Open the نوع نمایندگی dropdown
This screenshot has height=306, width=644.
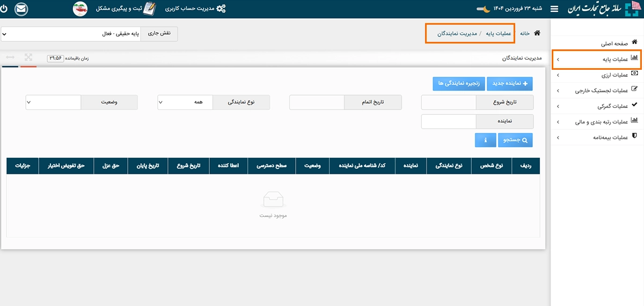click(x=185, y=103)
